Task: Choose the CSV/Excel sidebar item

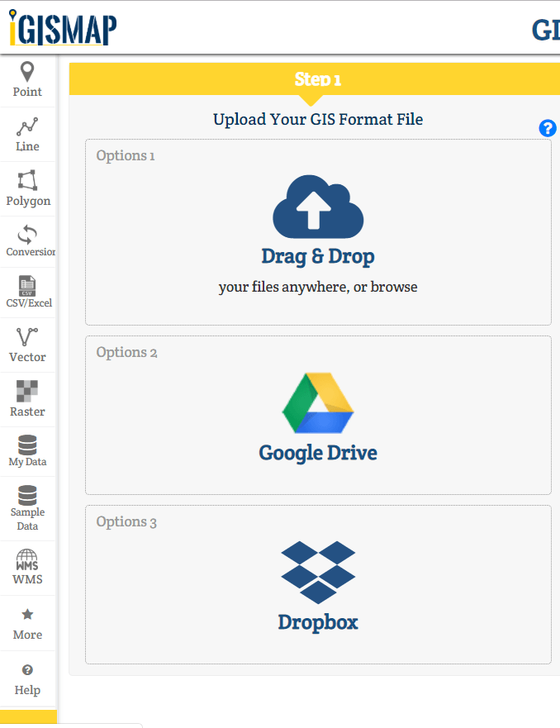Action: 27,293
